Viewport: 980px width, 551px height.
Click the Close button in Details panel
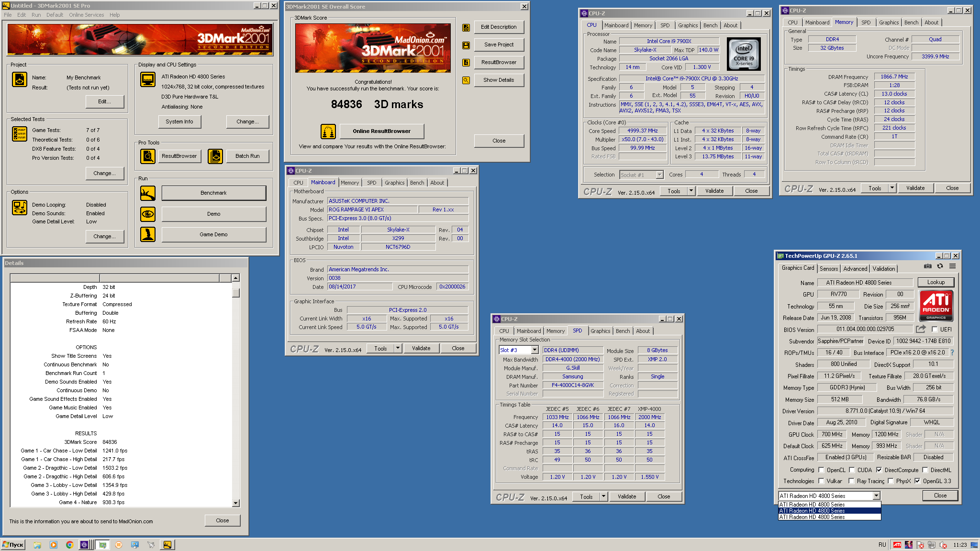coord(223,520)
